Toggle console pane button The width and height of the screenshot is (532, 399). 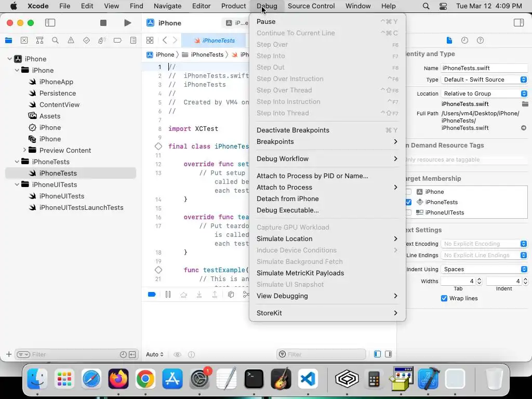pos(389,354)
